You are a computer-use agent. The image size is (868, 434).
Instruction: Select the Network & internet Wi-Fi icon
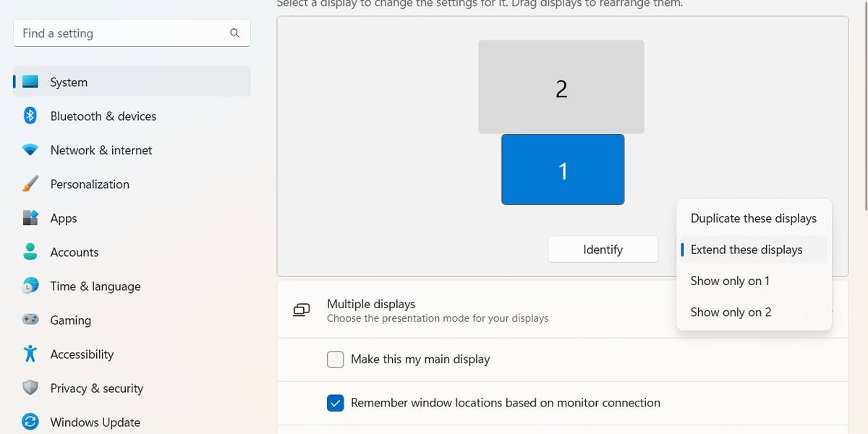tap(30, 150)
